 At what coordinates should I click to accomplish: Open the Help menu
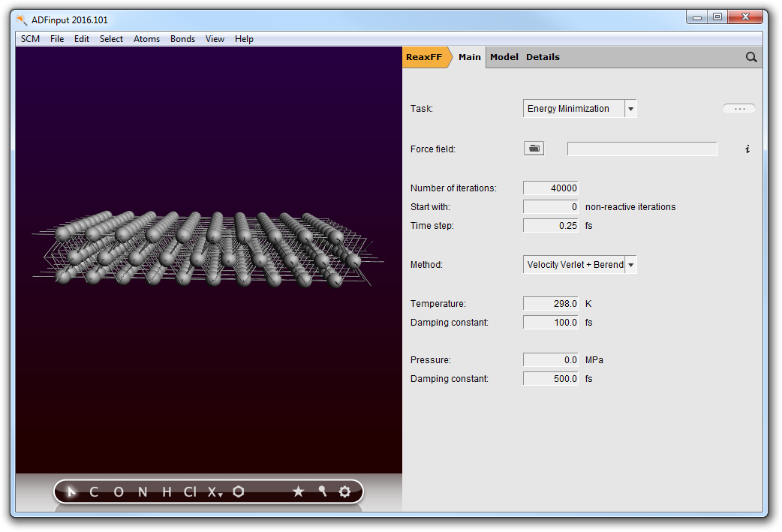(x=244, y=39)
